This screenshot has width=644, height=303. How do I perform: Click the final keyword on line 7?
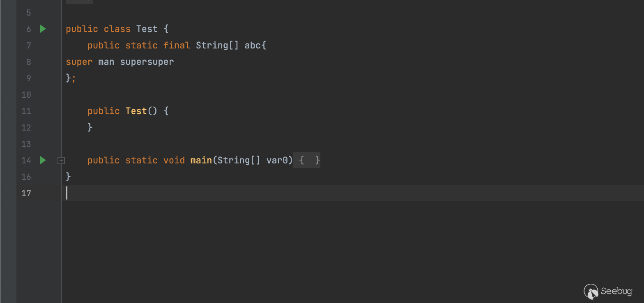point(177,46)
